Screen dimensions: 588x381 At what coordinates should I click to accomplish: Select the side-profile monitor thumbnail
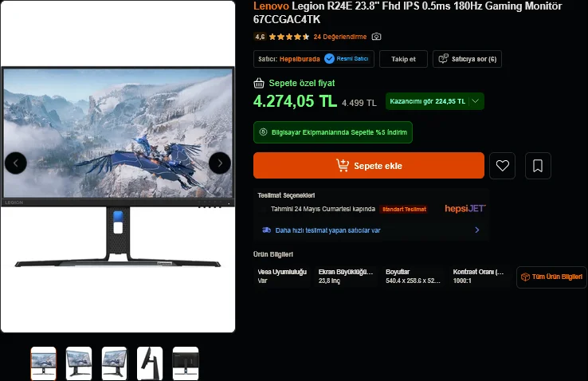(150, 363)
